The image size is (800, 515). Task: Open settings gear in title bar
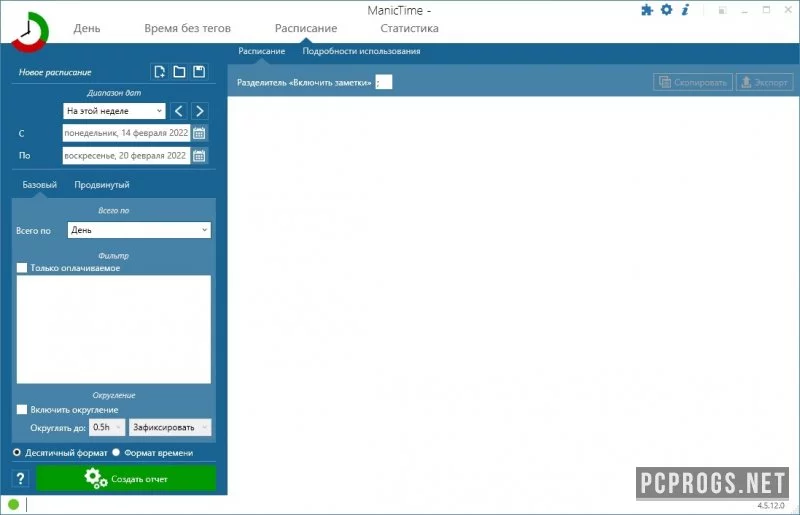point(666,9)
